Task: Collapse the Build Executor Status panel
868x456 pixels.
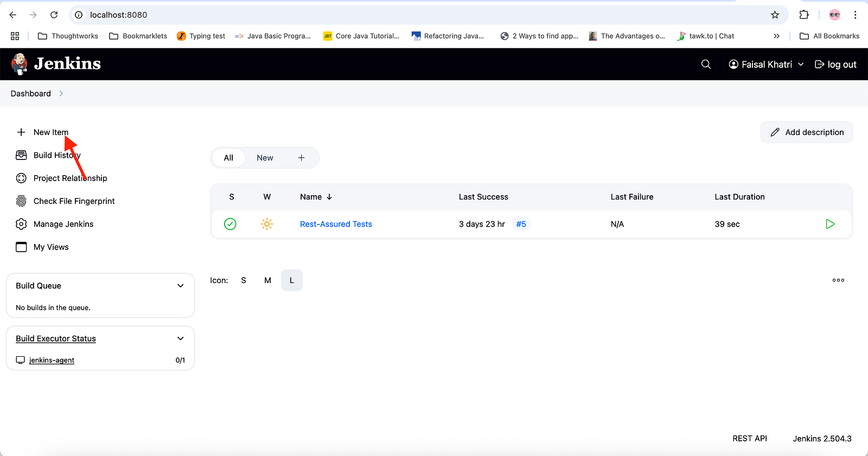Action: coord(181,338)
